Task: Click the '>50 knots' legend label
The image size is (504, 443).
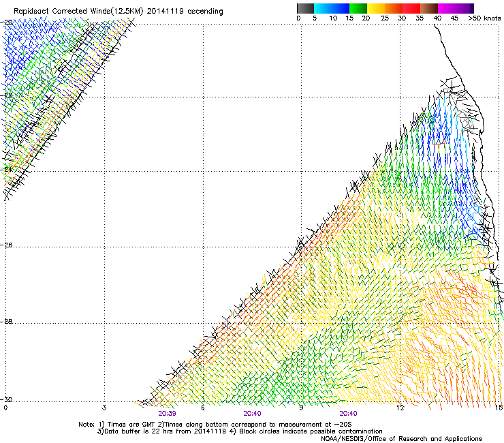Action: click(484, 18)
